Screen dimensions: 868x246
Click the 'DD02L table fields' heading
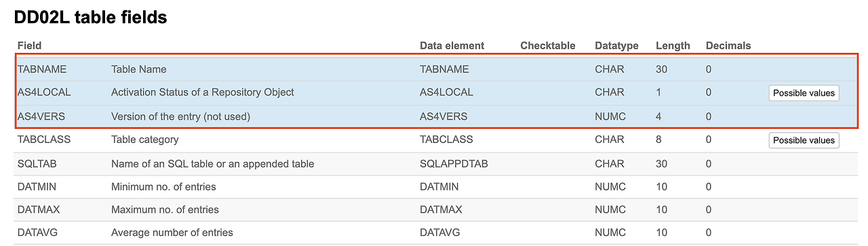(x=90, y=18)
